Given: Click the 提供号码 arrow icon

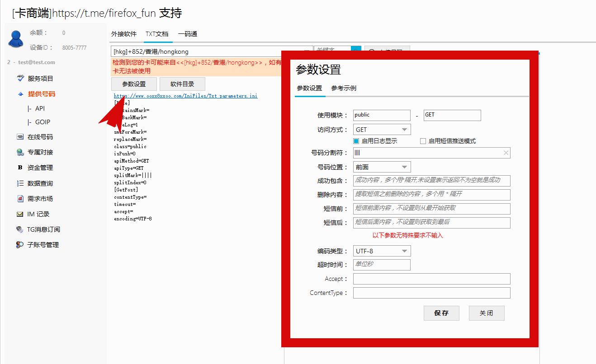Looking at the screenshot, I should pyautogui.click(x=20, y=94).
